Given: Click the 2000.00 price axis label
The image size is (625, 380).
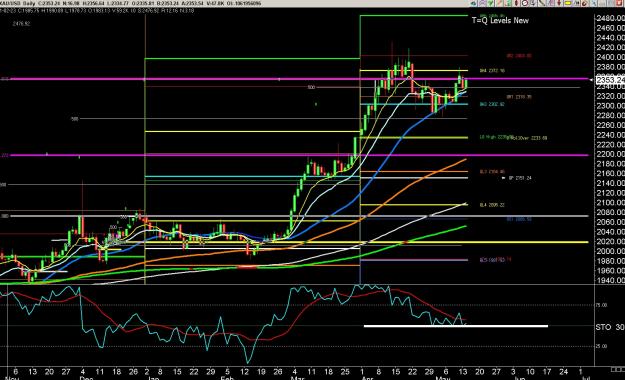Looking at the screenshot, I should coord(610,251).
